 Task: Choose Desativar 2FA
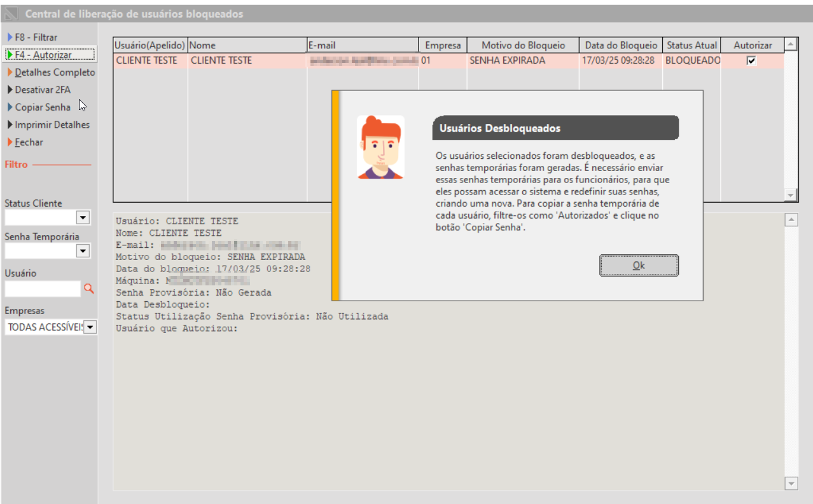pyautogui.click(x=39, y=90)
